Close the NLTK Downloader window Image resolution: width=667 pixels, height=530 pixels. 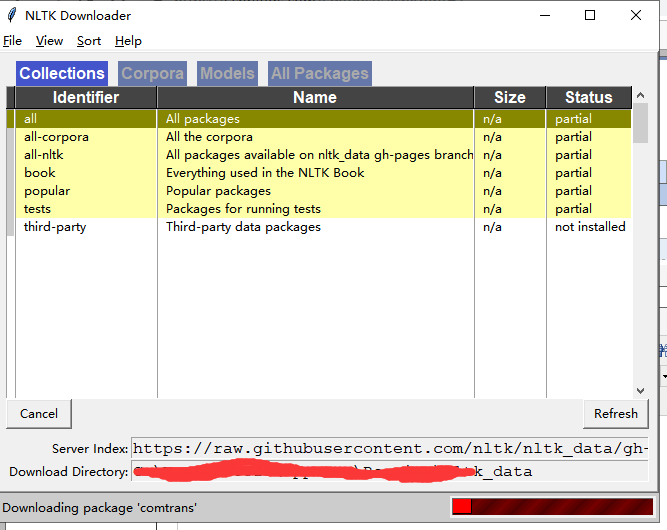pos(636,15)
